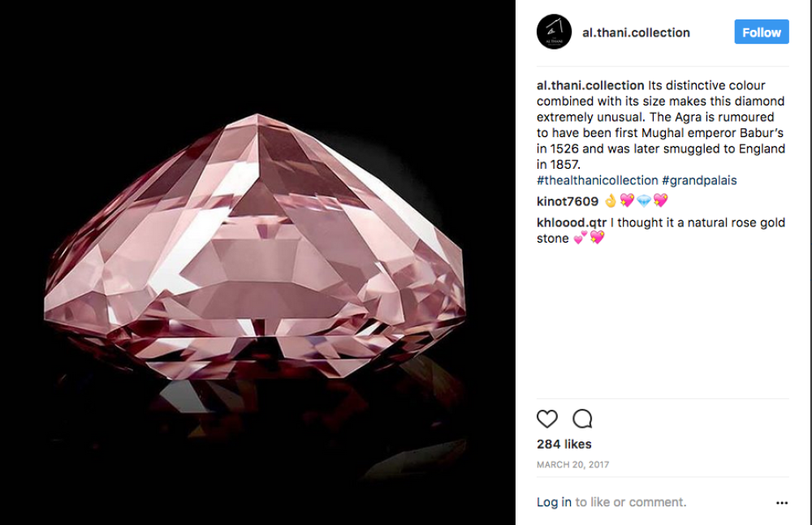Click the emoji comment by kinot7609
Screen dimensions: 812x525
(x=636, y=201)
